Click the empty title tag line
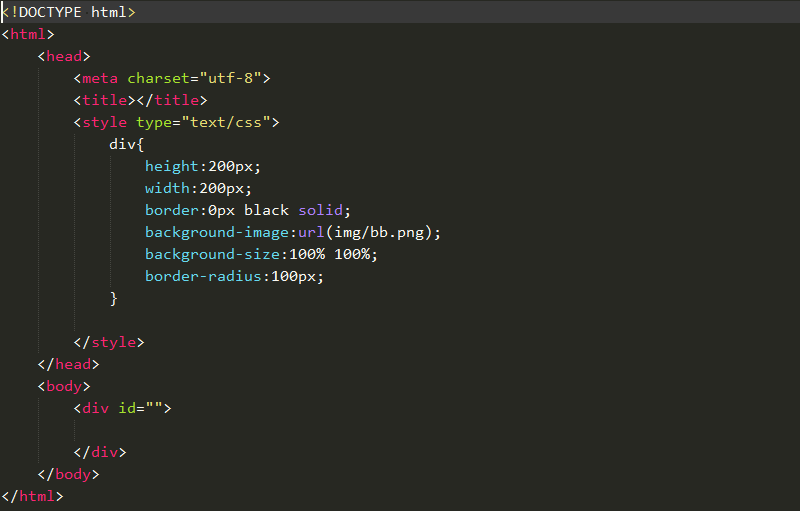Viewport: 800px width, 511px height. pyautogui.click(x=140, y=100)
